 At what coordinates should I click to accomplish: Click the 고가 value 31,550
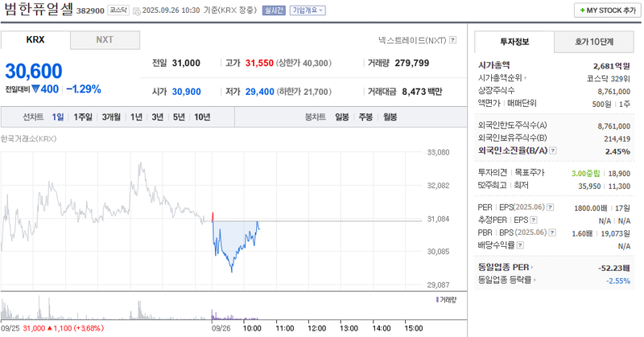pyautogui.click(x=259, y=64)
